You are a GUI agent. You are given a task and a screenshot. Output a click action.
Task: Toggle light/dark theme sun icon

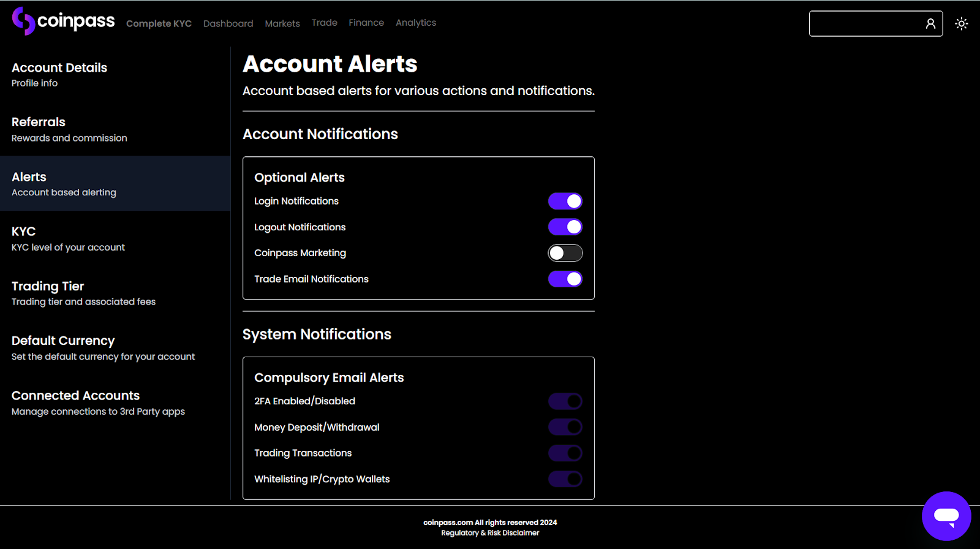[961, 24]
